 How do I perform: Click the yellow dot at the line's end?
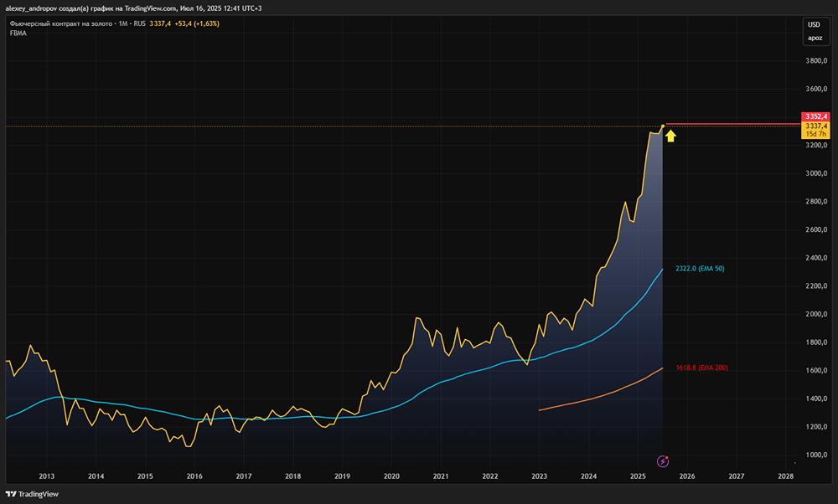(x=663, y=126)
